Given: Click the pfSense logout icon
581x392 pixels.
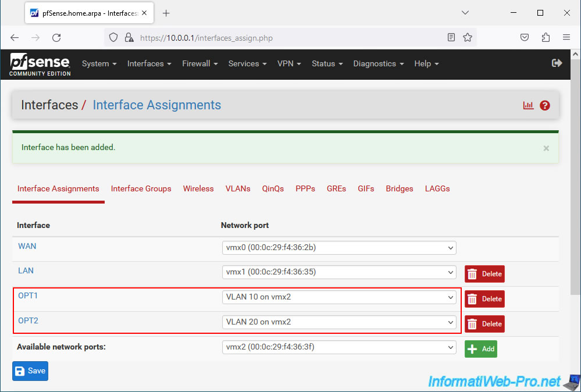Looking at the screenshot, I should [557, 63].
